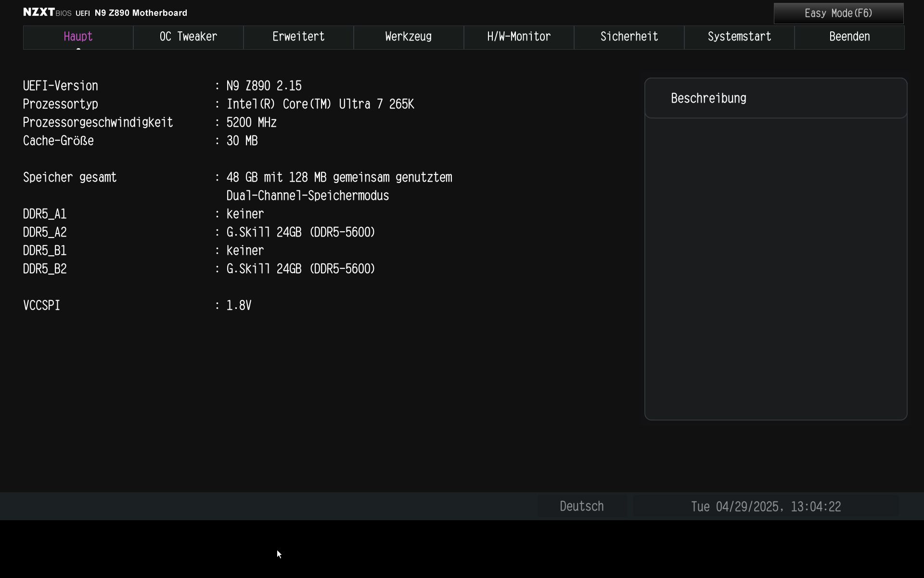Go to the H/W-Monitor tab
Image resolution: width=924 pixels, height=578 pixels.
coord(519,37)
